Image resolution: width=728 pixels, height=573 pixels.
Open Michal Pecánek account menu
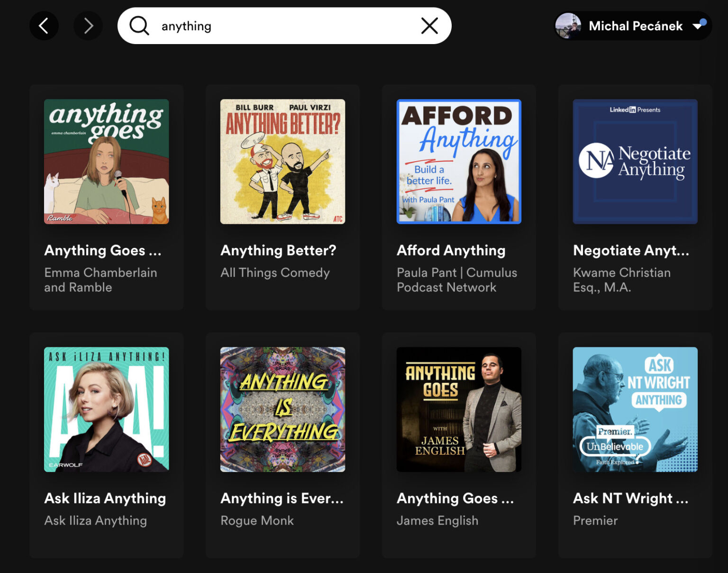point(635,26)
